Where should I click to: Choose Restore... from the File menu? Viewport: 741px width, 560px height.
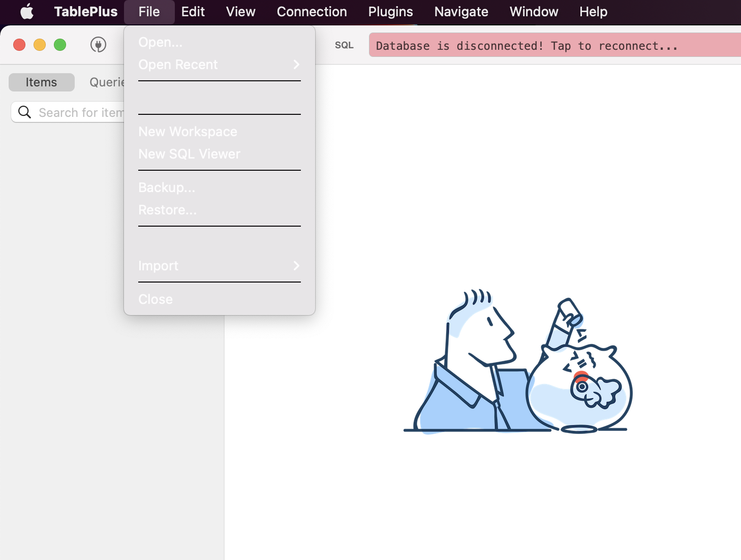220,210
